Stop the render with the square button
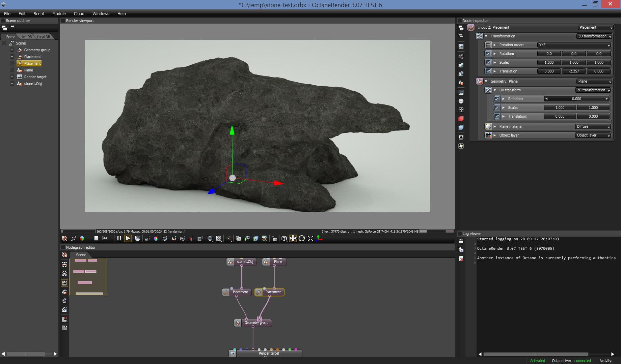The image size is (621, 364). (x=96, y=239)
